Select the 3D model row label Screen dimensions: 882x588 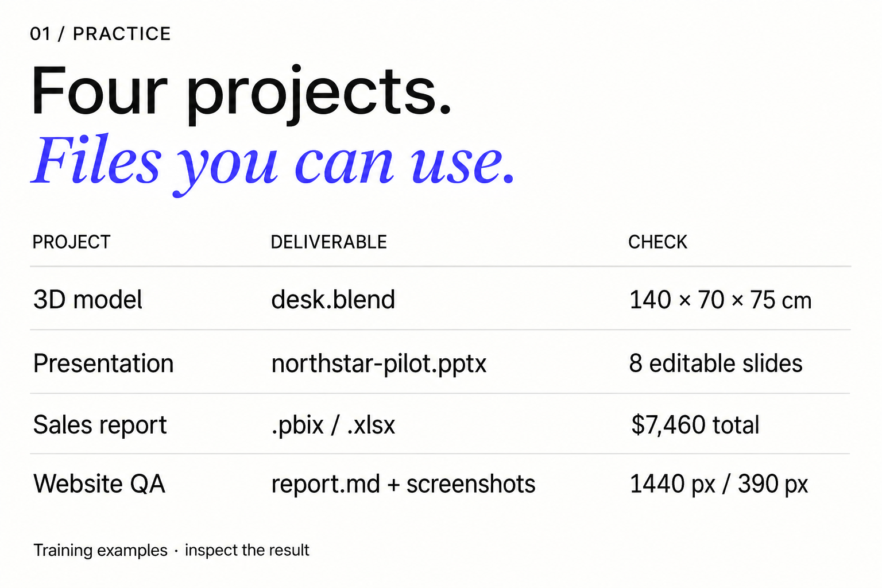[88, 300]
